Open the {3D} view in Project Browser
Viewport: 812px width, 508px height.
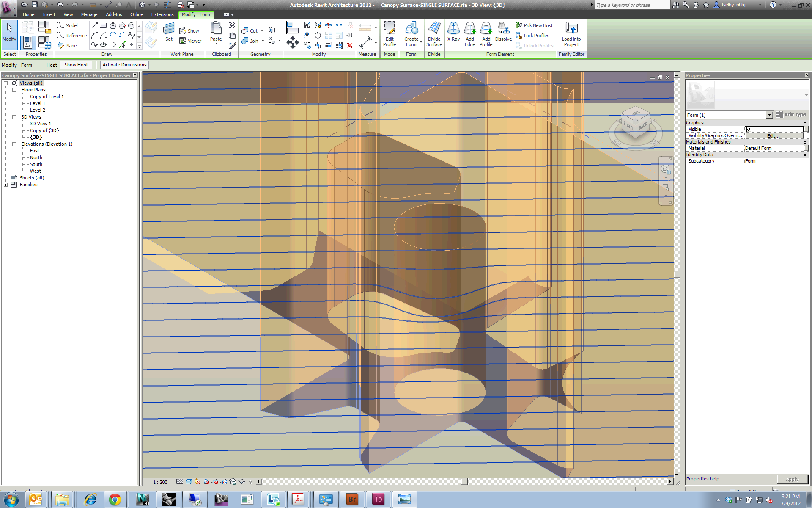[x=36, y=137]
